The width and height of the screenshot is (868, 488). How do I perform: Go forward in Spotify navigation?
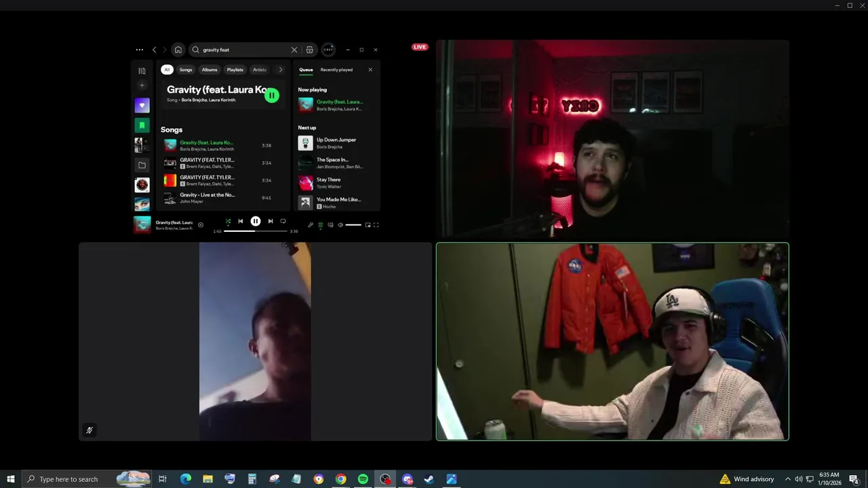pos(164,49)
